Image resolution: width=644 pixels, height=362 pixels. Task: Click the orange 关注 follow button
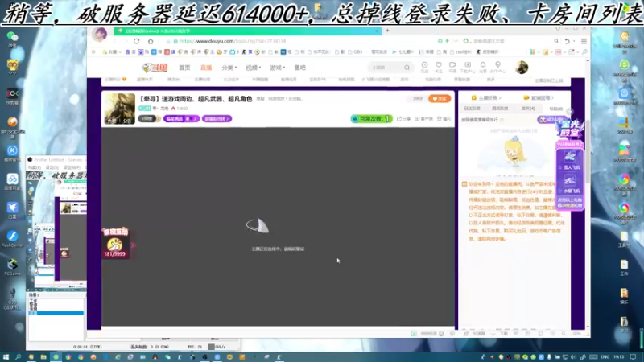tap(440, 98)
